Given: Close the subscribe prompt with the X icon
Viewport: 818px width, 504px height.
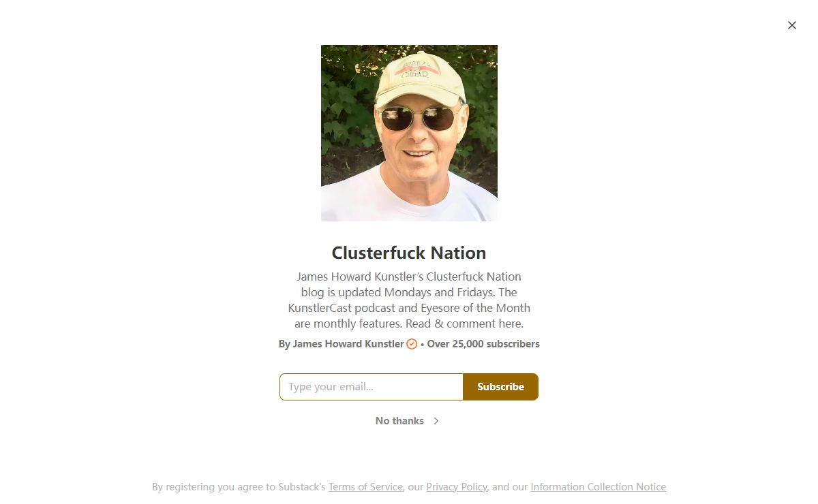Looking at the screenshot, I should [x=791, y=25].
